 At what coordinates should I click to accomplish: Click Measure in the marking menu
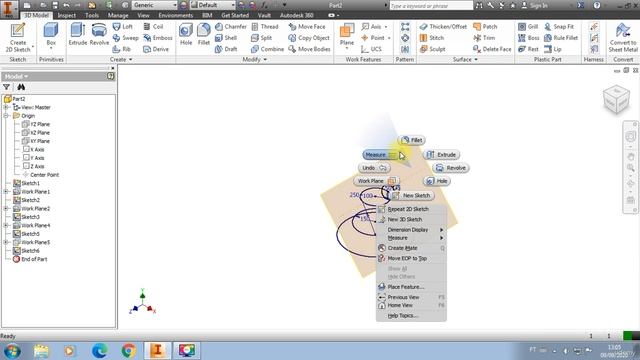pos(380,155)
